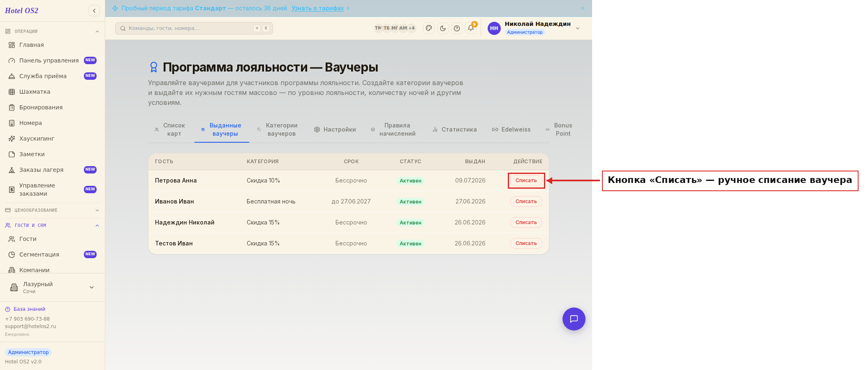Click the Сегментация pie chart icon

pos(12,254)
